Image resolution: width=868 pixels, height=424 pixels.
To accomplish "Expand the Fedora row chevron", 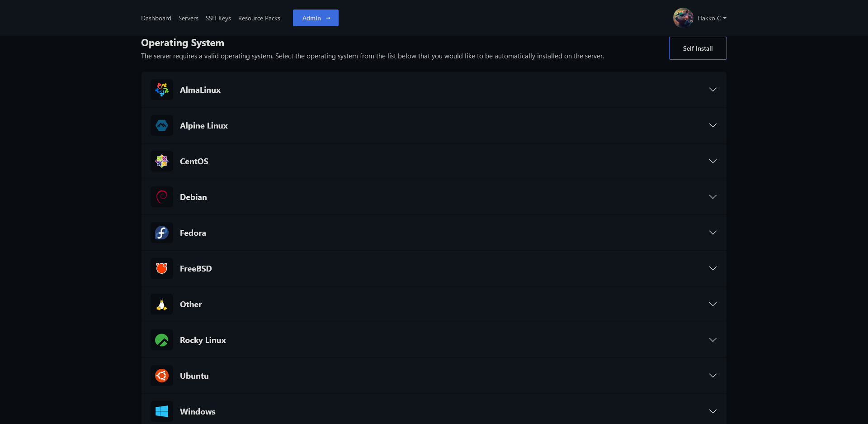I will tap(712, 233).
